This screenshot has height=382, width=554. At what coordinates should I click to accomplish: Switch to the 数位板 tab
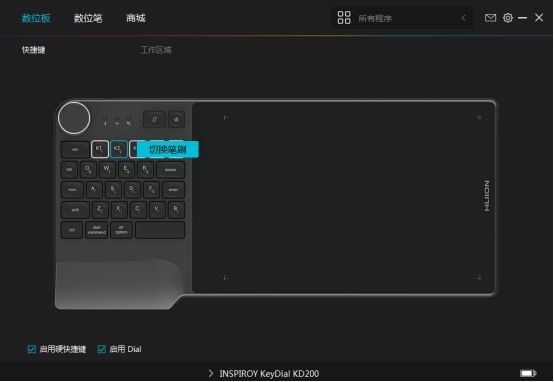coord(36,18)
